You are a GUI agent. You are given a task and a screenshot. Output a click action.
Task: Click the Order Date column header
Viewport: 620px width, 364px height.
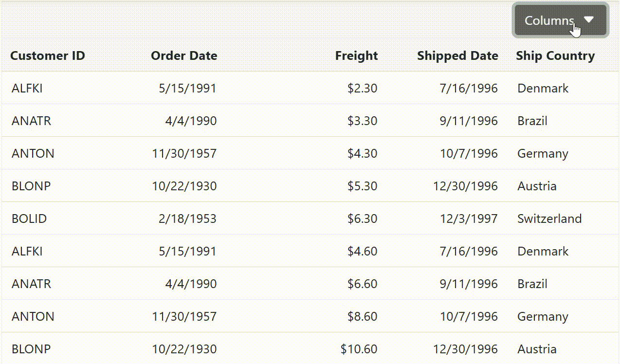[x=184, y=56]
